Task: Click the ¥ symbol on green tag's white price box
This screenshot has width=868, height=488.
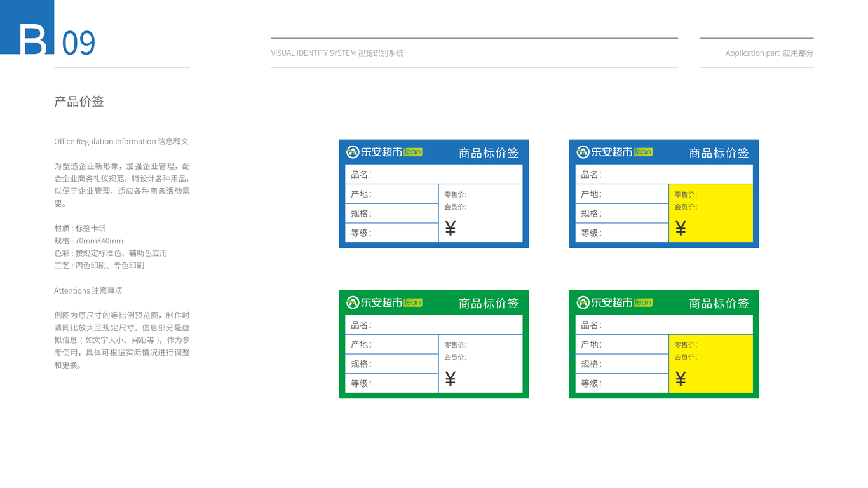Action: pos(451,379)
